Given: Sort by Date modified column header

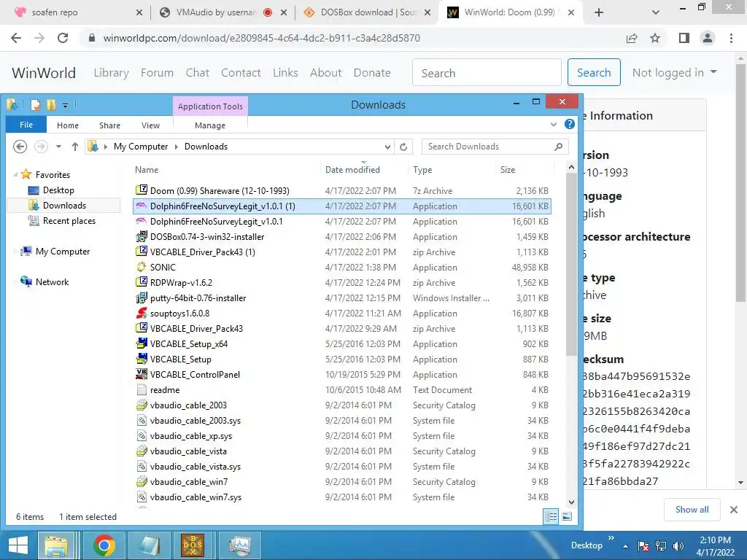Looking at the screenshot, I should pos(352,169).
